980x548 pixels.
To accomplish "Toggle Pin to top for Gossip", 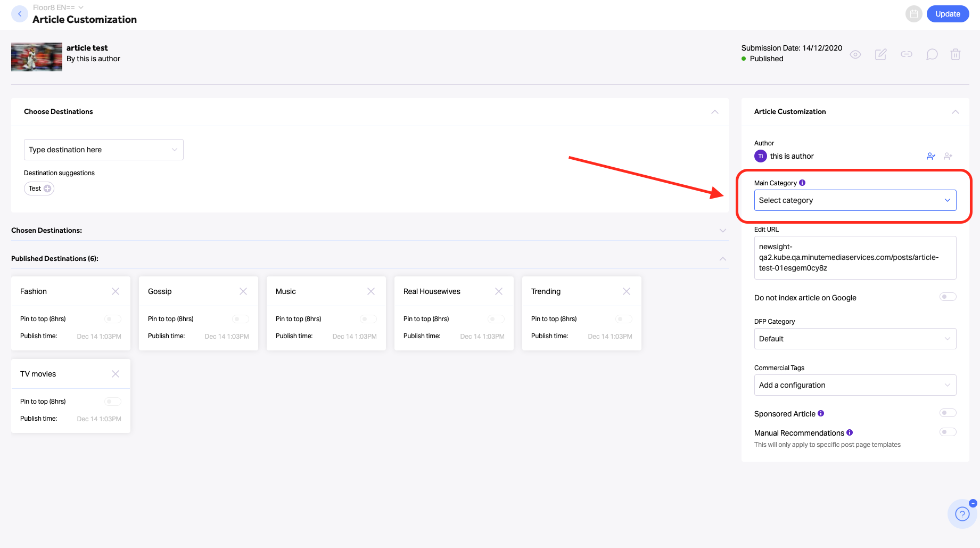I will pos(241,319).
